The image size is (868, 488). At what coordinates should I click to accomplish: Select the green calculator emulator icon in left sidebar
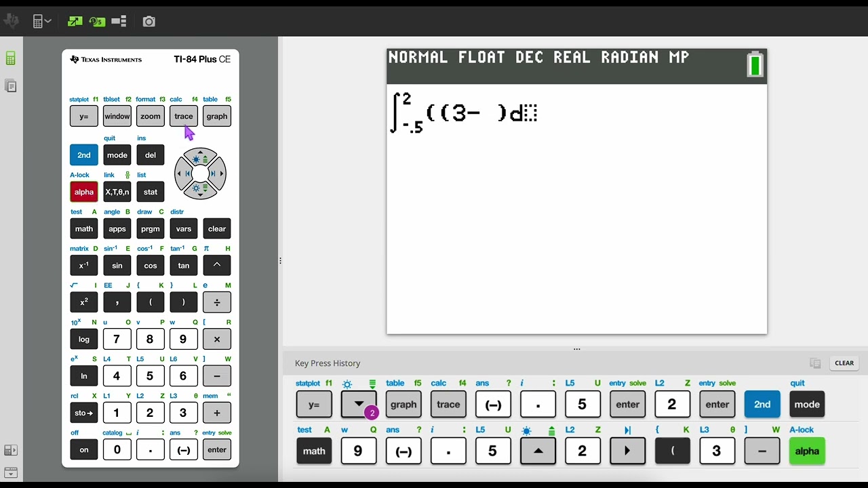[11, 58]
